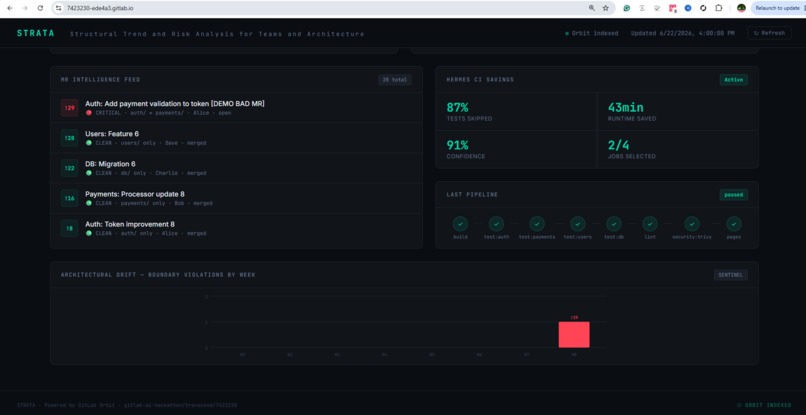Click CRITICAL status line under the !29 MR

click(158, 113)
